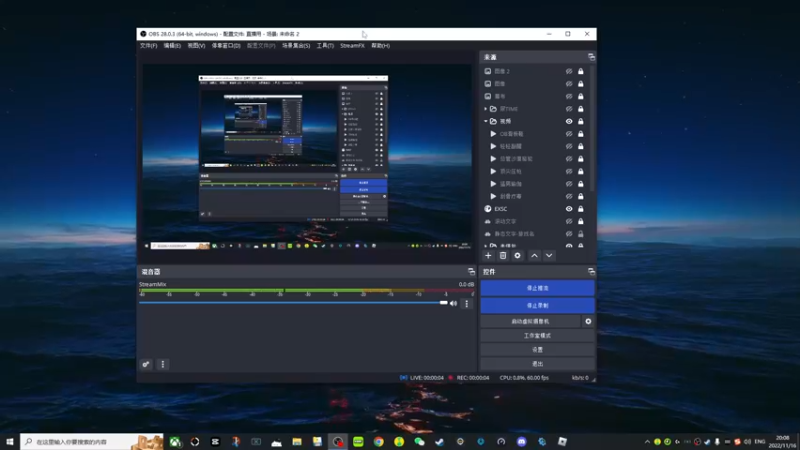Add a new source with plus icon
Image resolution: width=800 pixels, height=450 pixels.
tap(488, 256)
